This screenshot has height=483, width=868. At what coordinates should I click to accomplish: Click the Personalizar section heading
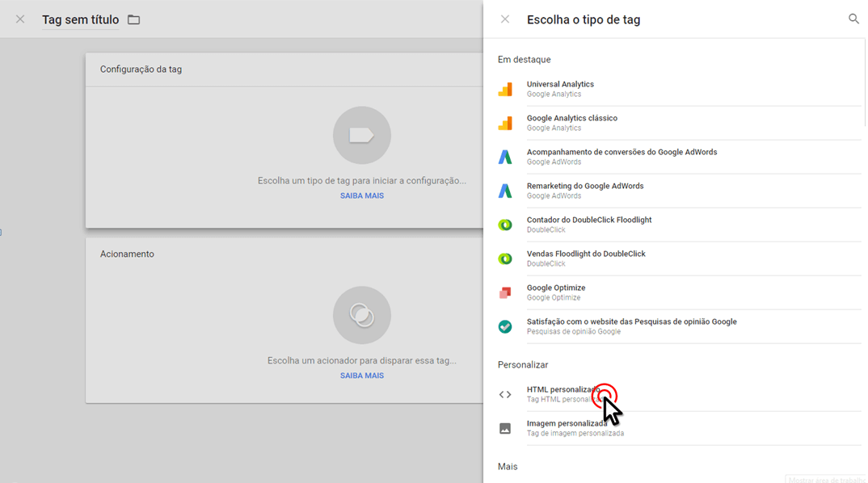523,364
